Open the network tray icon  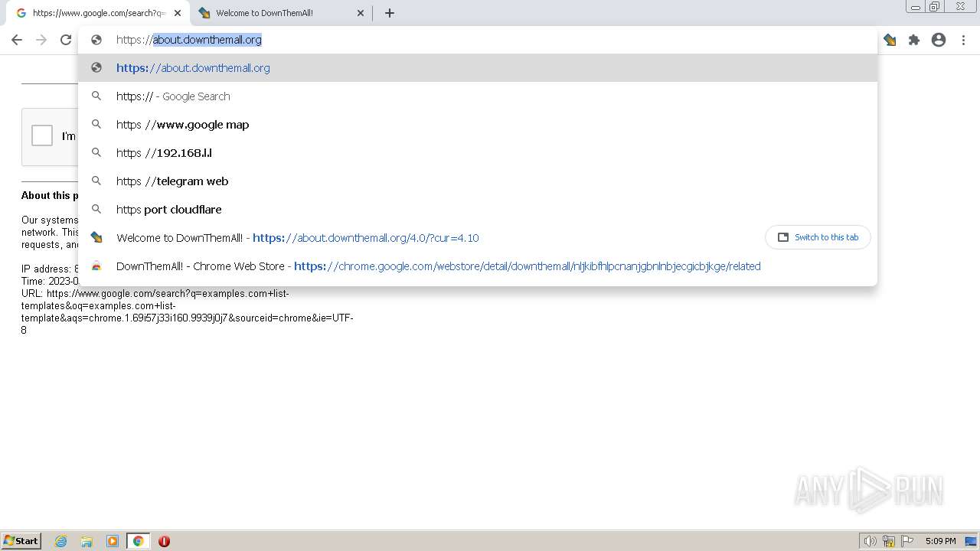point(889,541)
